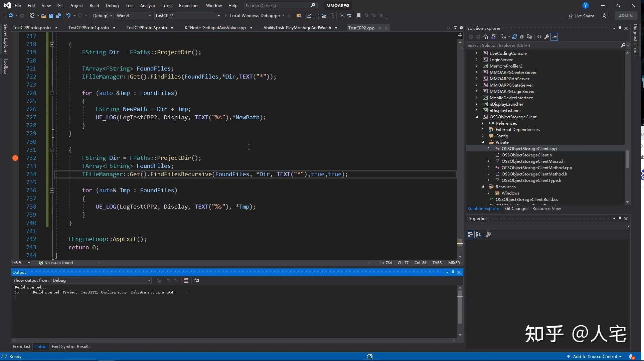
Task: Click the Solution Explorer Home icon
Action: (x=486, y=37)
